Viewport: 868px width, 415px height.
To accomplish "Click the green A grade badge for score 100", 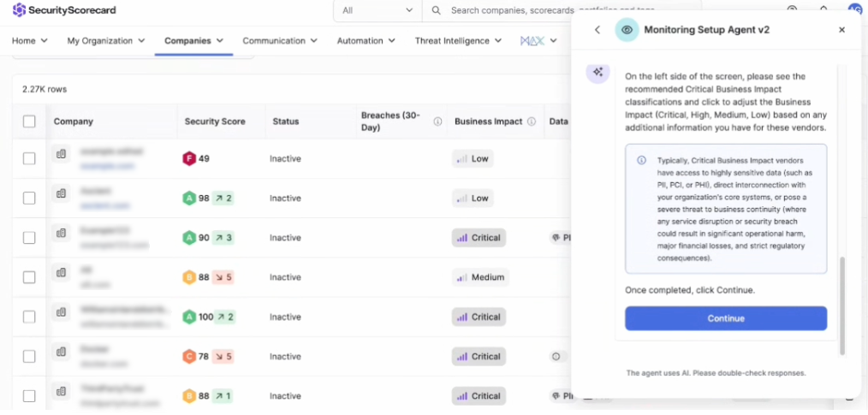I will [x=189, y=317].
